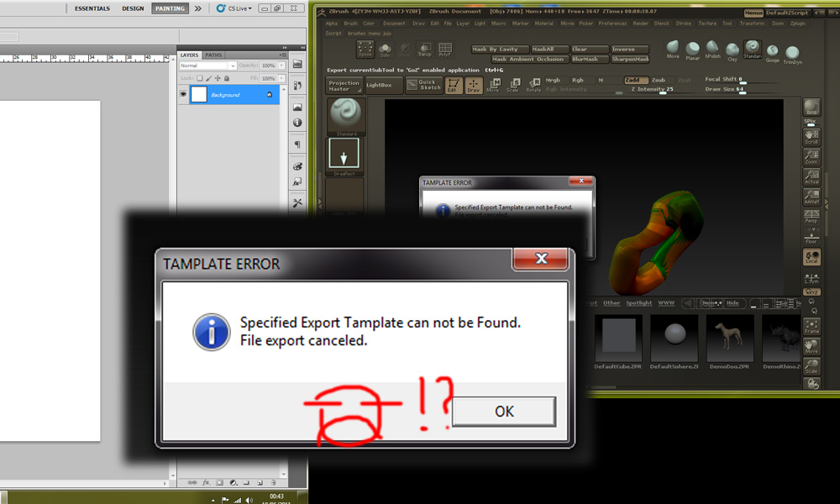Select the Painting workspace in Photoshop
This screenshot has width=840, height=504.
[170, 8]
